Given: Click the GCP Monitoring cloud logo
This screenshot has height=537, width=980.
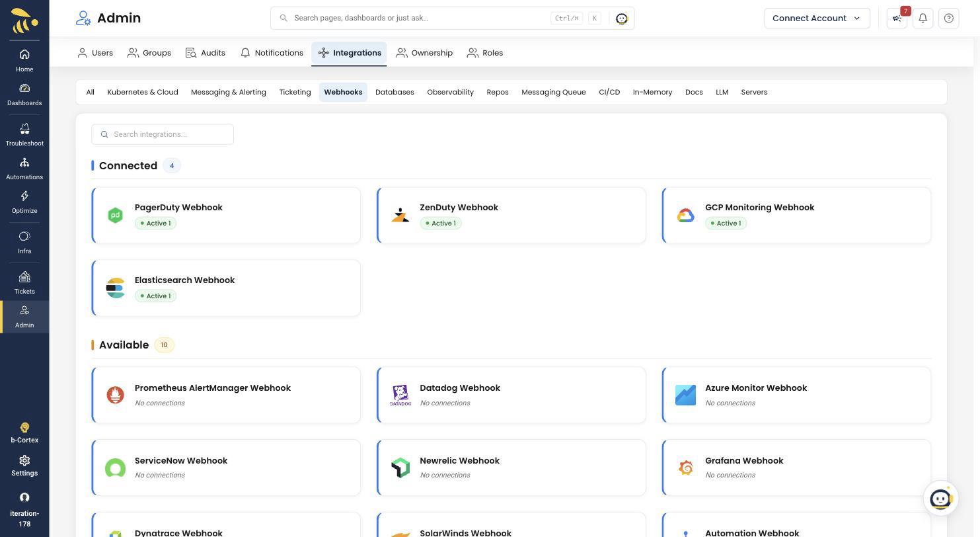Looking at the screenshot, I should click(685, 216).
